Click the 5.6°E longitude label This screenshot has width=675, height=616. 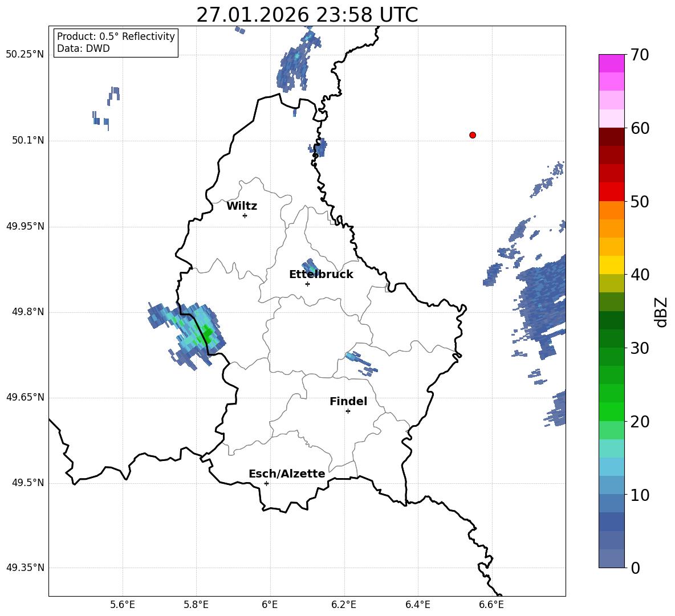123,605
